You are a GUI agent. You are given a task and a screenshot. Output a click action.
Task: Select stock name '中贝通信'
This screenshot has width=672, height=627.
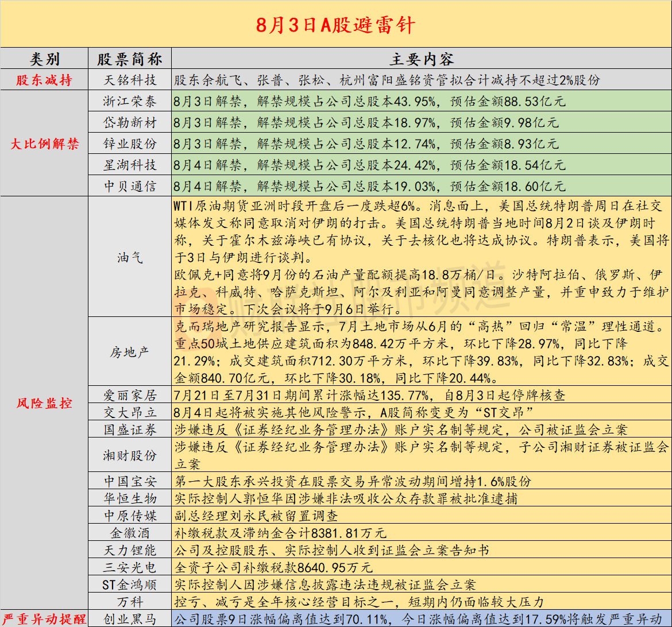coord(130,186)
